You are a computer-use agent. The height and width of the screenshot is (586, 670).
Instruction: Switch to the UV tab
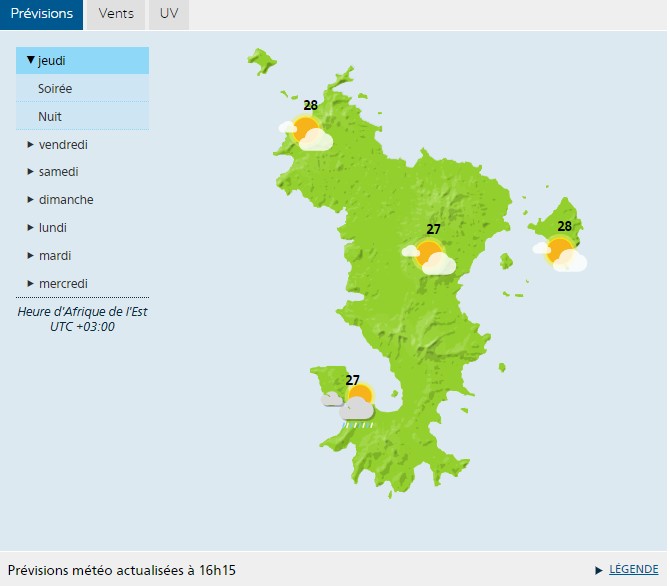(x=169, y=14)
